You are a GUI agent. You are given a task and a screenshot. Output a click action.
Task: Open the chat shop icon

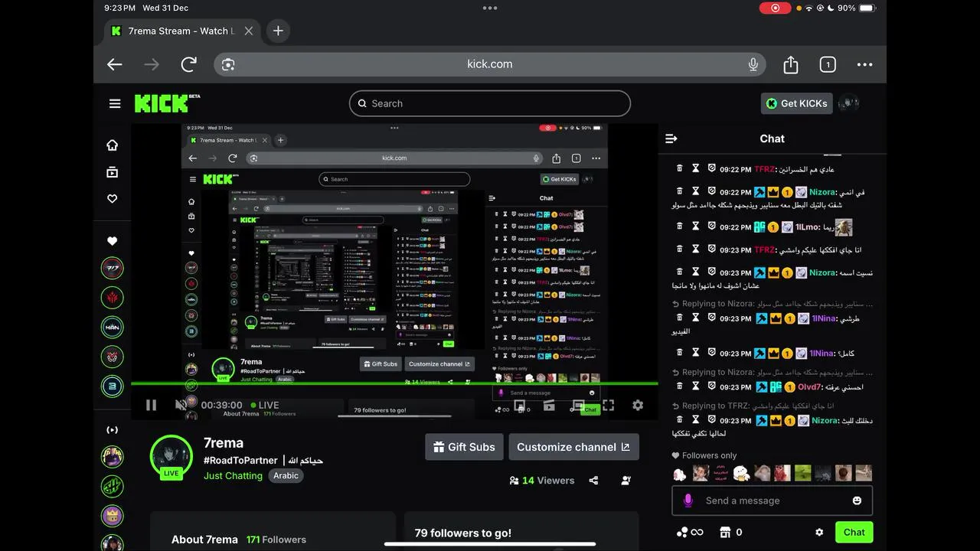[x=725, y=532]
